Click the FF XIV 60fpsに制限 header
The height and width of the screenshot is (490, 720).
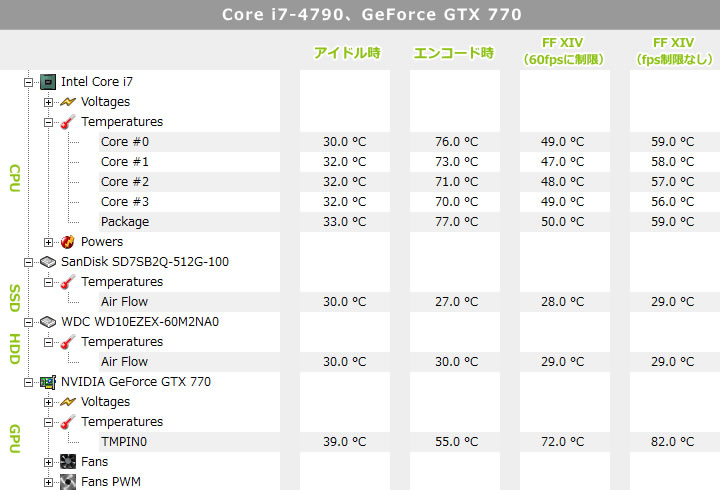coord(562,51)
